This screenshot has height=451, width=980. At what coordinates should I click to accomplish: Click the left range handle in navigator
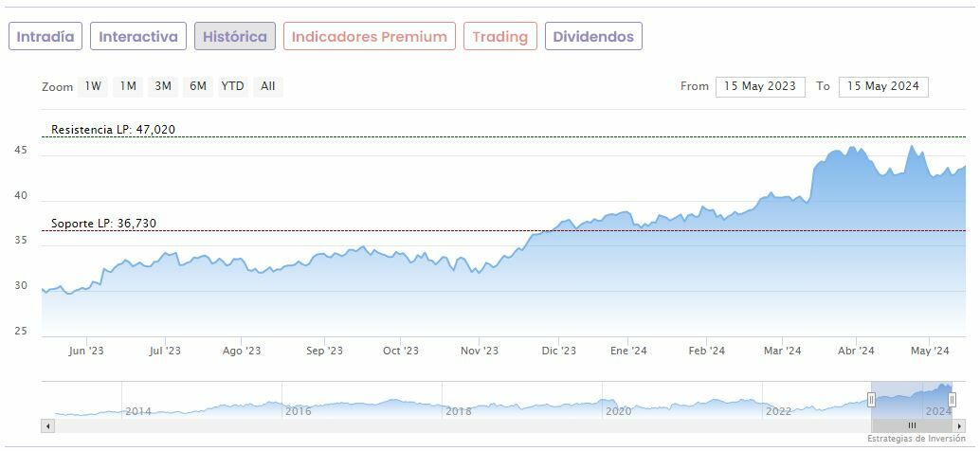[871, 400]
